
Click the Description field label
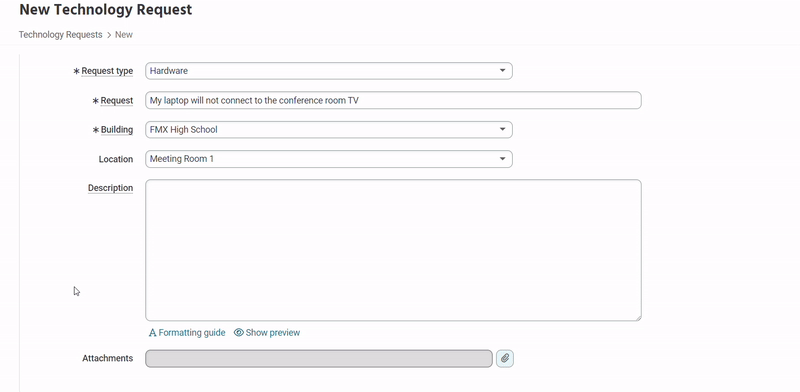pyautogui.click(x=110, y=188)
